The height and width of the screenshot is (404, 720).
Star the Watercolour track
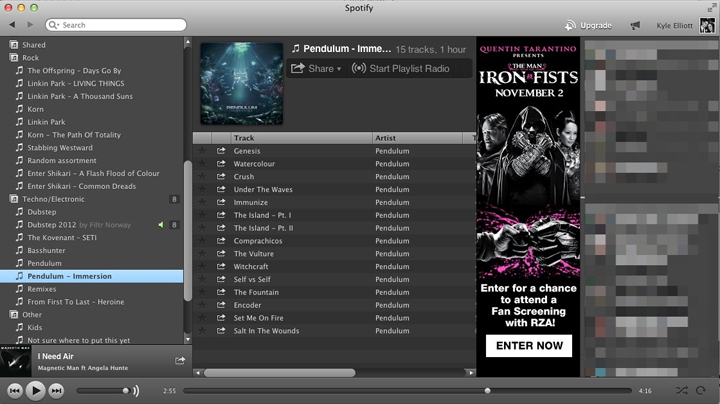coord(202,163)
